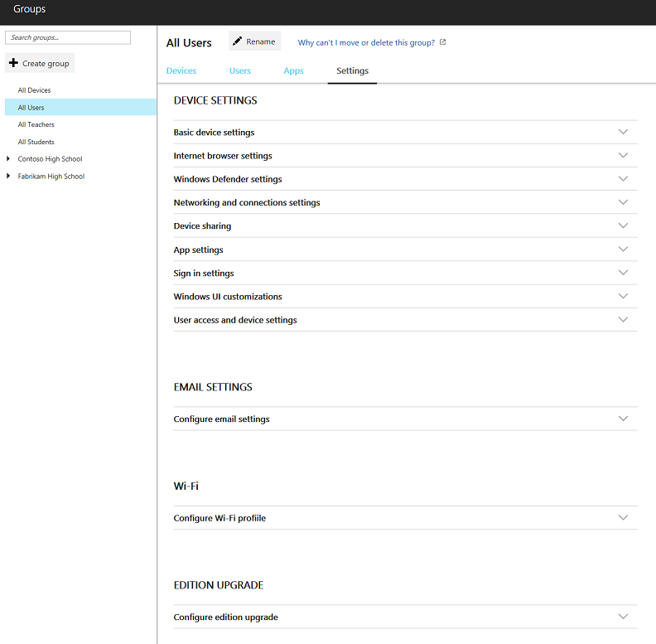Click the plus icon for Create group
The image size is (656, 644).
pos(13,63)
